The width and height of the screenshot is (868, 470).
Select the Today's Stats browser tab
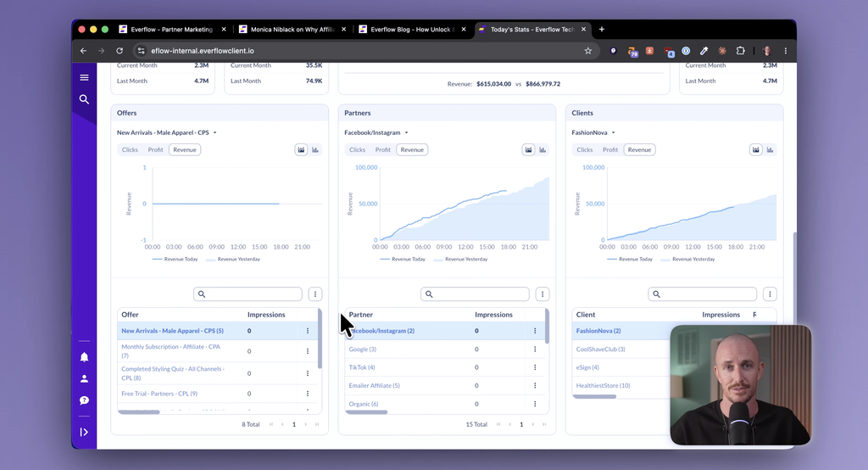[x=532, y=30]
